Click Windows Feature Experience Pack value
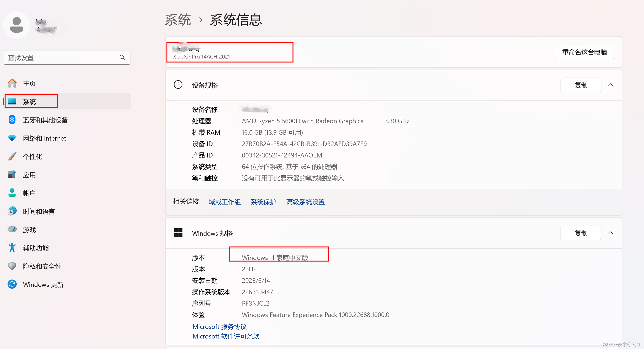Image resolution: width=644 pixels, height=349 pixels. coord(315,314)
